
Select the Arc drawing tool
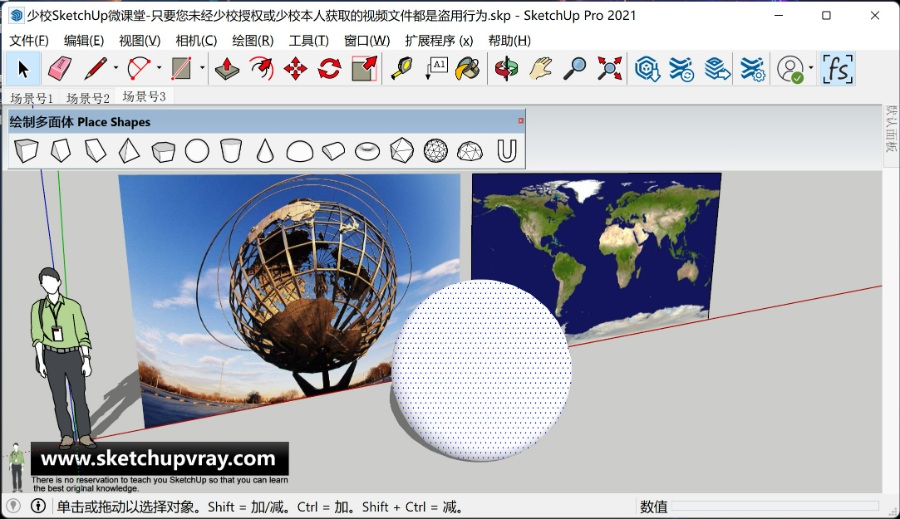(138, 69)
